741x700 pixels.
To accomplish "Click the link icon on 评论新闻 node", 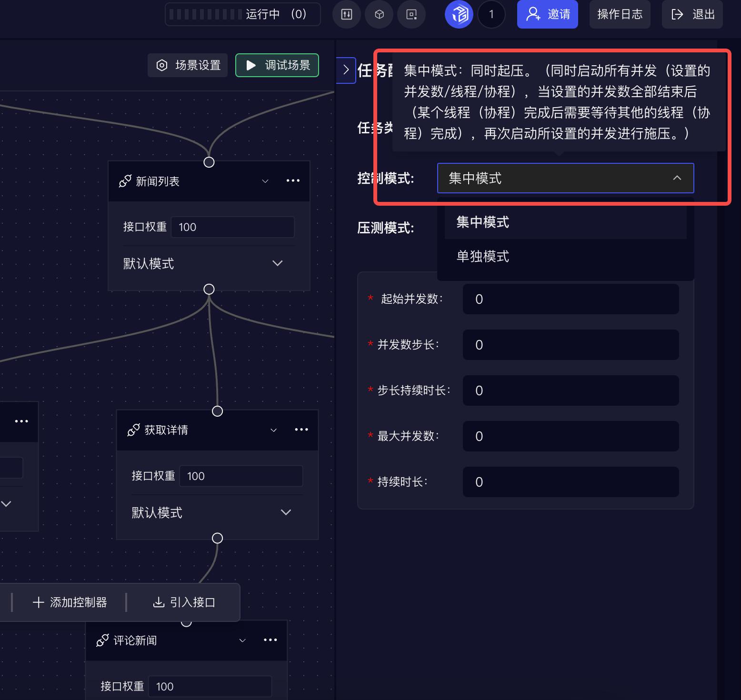I will (x=103, y=640).
